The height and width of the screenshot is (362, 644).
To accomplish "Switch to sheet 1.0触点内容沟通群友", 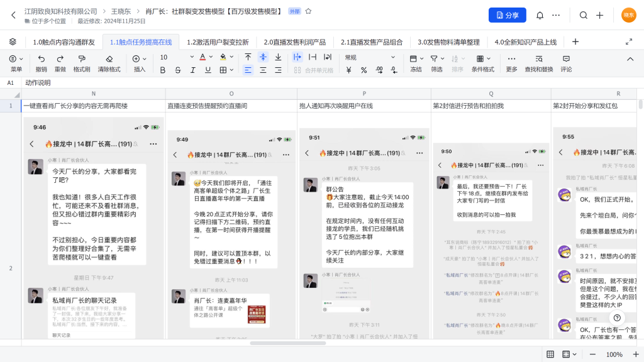I will (64, 42).
